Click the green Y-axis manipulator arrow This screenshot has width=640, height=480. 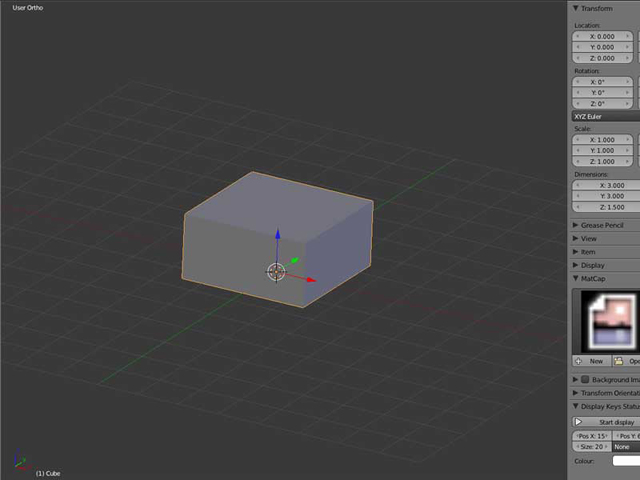(295, 260)
